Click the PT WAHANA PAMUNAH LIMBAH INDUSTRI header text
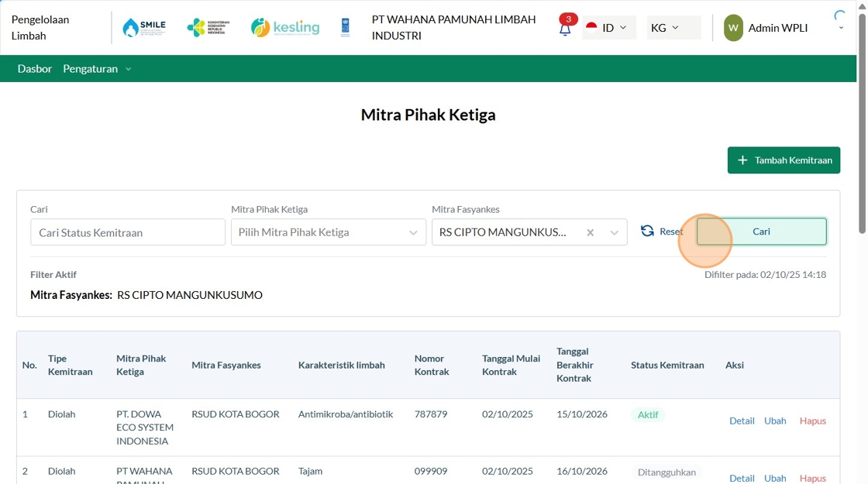Screen dimensions: 868x484 pos(453,28)
